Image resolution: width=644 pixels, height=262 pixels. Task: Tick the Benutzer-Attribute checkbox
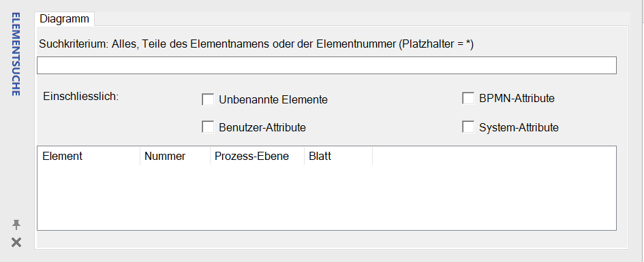[x=208, y=127]
